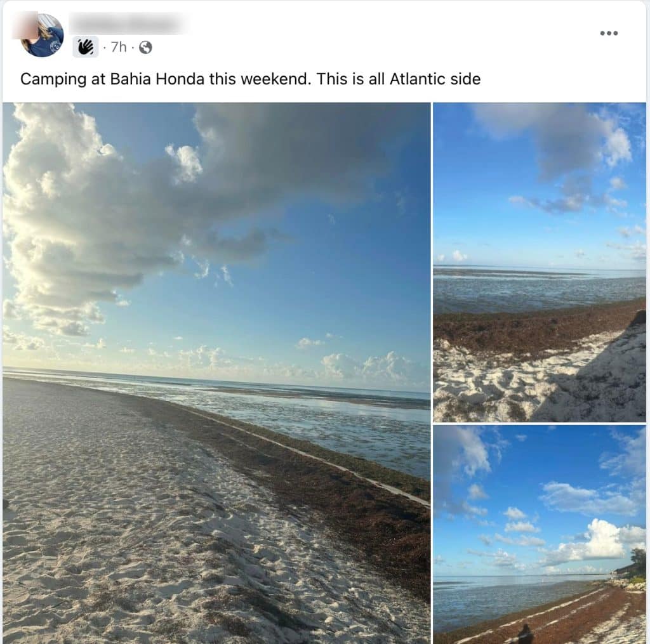Open the top-right seaweed shoreline photo
This screenshot has height=644, width=650.
click(x=540, y=262)
